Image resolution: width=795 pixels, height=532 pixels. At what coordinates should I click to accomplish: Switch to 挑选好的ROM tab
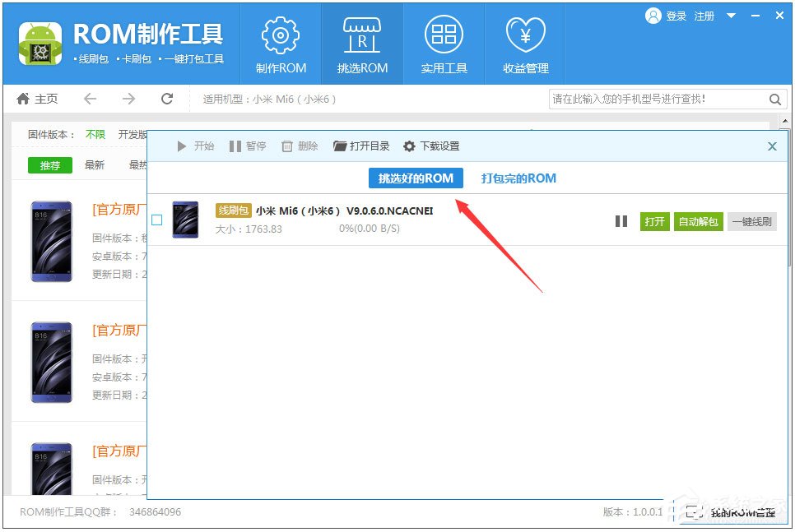(x=416, y=178)
